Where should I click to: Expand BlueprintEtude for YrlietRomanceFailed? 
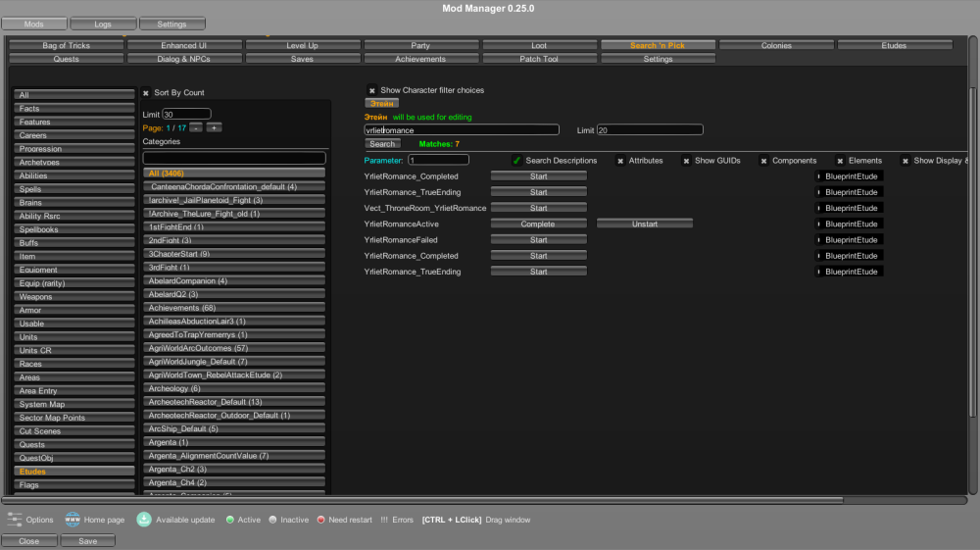pos(819,240)
